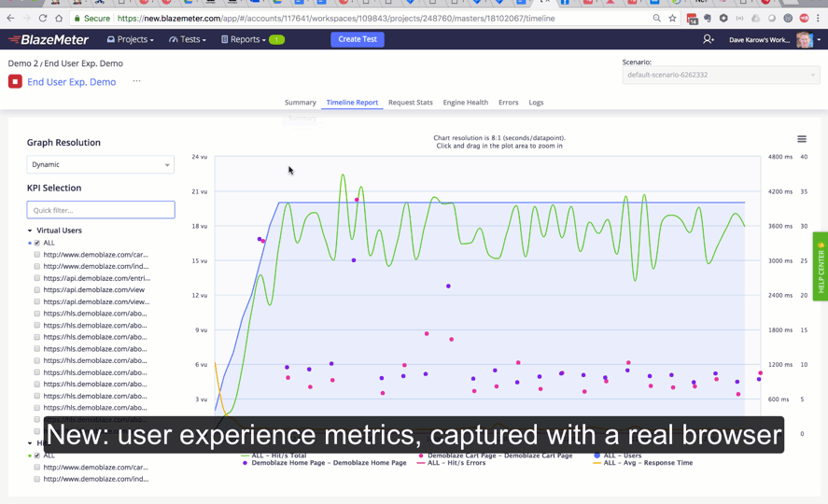Click the user avatar picture
This screenshot has height=504, width=828.
click(x=805, y=39)
